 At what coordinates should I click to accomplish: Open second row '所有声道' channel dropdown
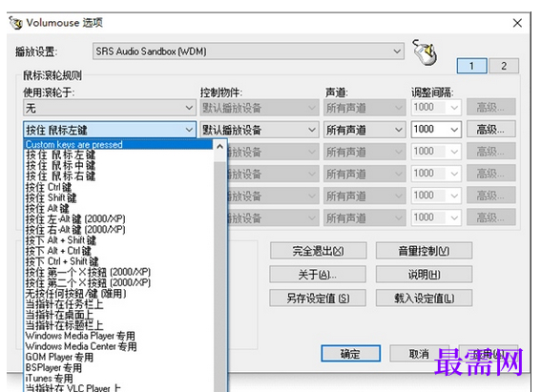click(x=364, y=130)
